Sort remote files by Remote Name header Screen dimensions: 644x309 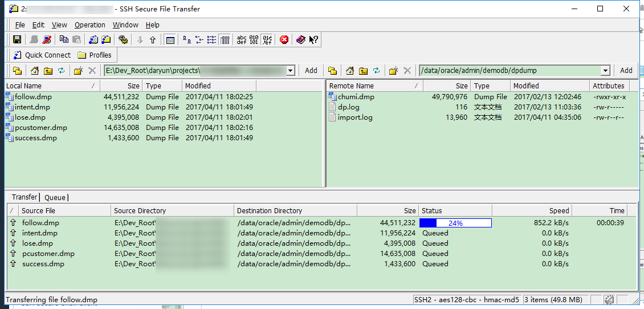point(376,86)
